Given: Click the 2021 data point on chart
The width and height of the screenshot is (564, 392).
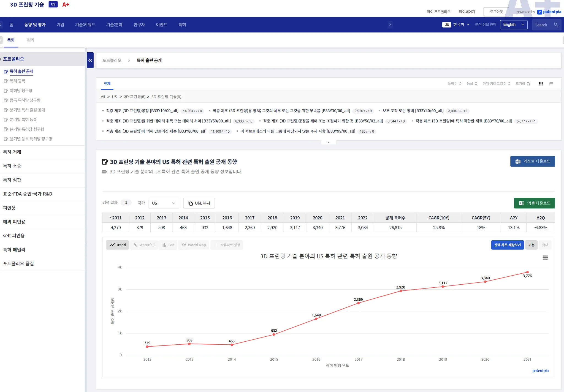Looking at the screenshot, I should [x=527, y=272].
